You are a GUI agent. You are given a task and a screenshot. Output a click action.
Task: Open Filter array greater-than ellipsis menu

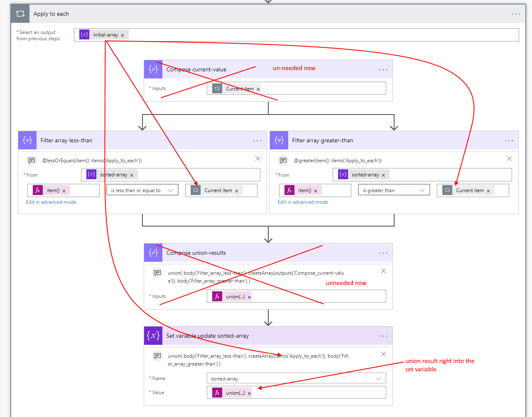(509, 141)
